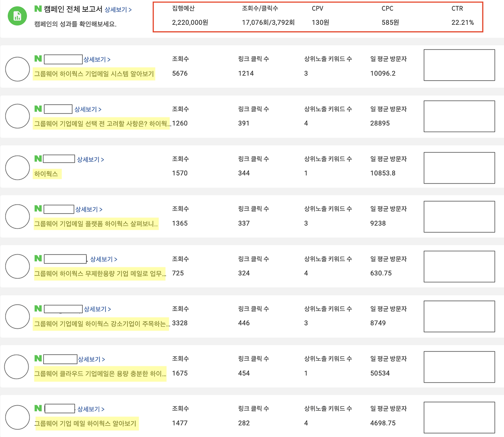This screenshot has height=437, width=504.
Task: Select the highlighted 하이웍스 post title
Action: click(x=46, y=173)
